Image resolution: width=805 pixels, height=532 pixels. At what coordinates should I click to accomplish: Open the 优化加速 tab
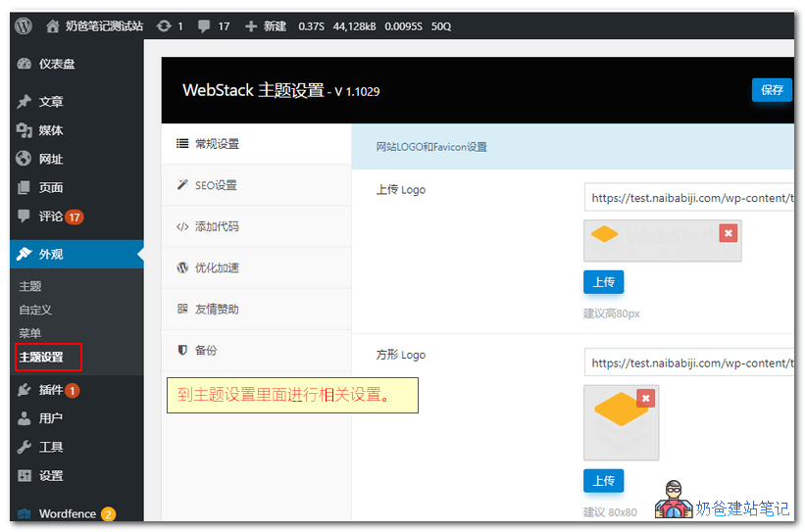pyautogui.click(x=256, y=267)
